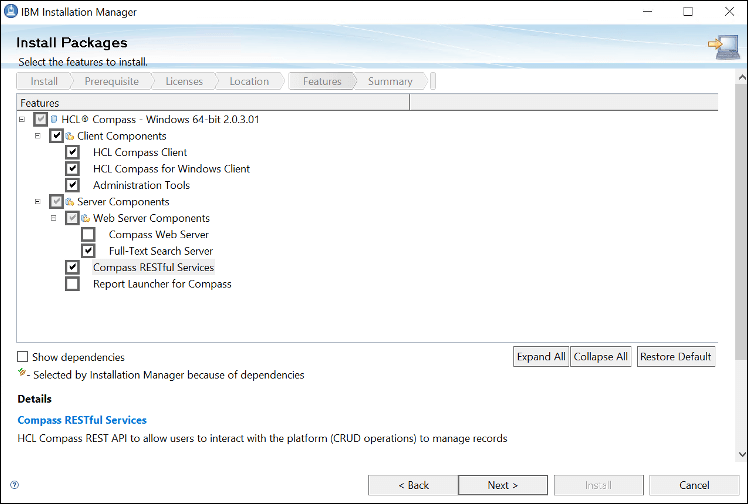Click the Expand All button
748x504 pixels.
click(x=541, y=357)
